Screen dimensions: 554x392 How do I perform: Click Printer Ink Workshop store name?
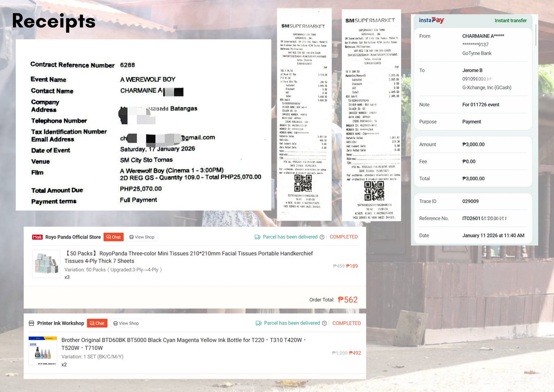(x=61, y=323)
